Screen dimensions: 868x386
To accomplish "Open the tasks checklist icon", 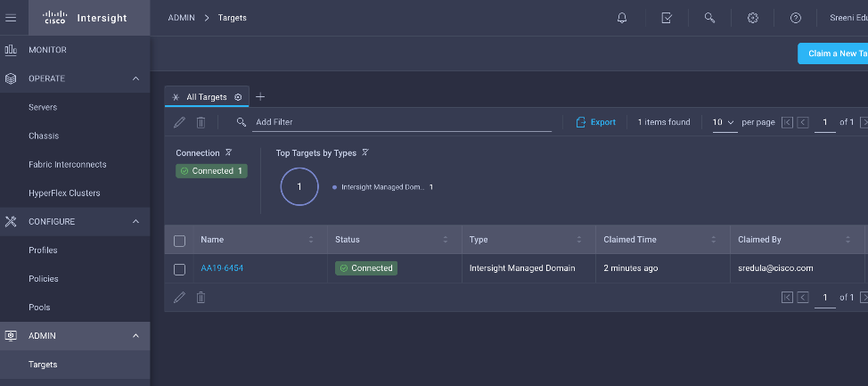I will coord(667,18).
